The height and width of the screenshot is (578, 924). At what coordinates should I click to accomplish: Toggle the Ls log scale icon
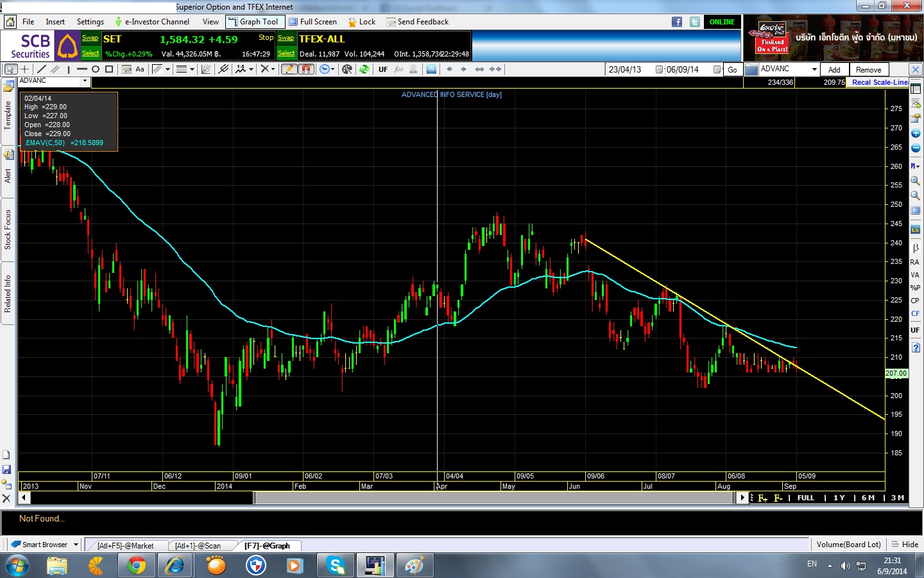click(916, 229)
